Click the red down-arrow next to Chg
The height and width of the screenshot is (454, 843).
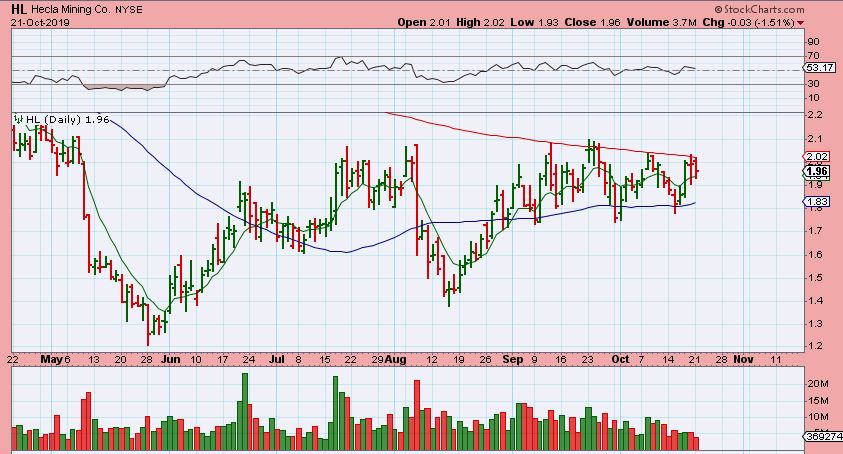pos(801,23)
